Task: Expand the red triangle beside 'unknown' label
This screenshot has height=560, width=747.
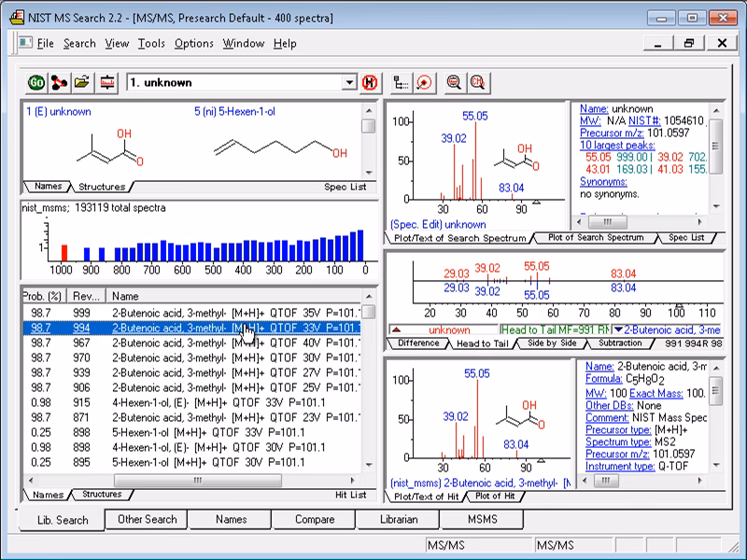Action: click(397, 329)
